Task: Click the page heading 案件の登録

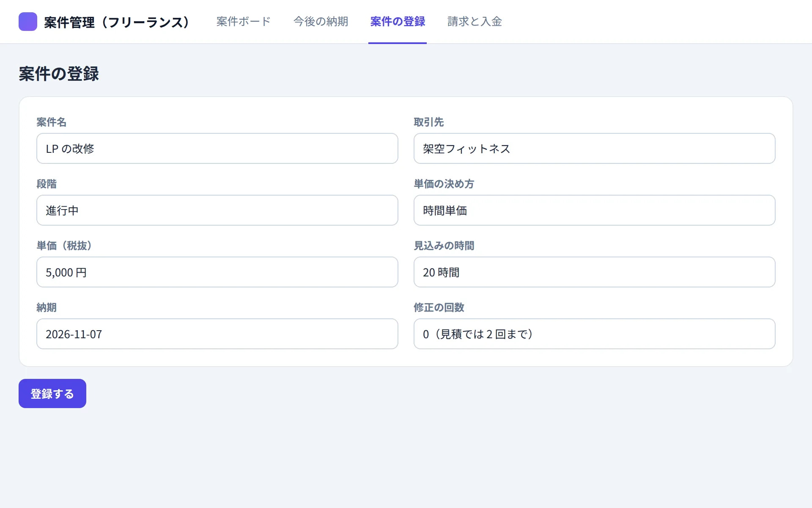Action: tap(59, 74)
